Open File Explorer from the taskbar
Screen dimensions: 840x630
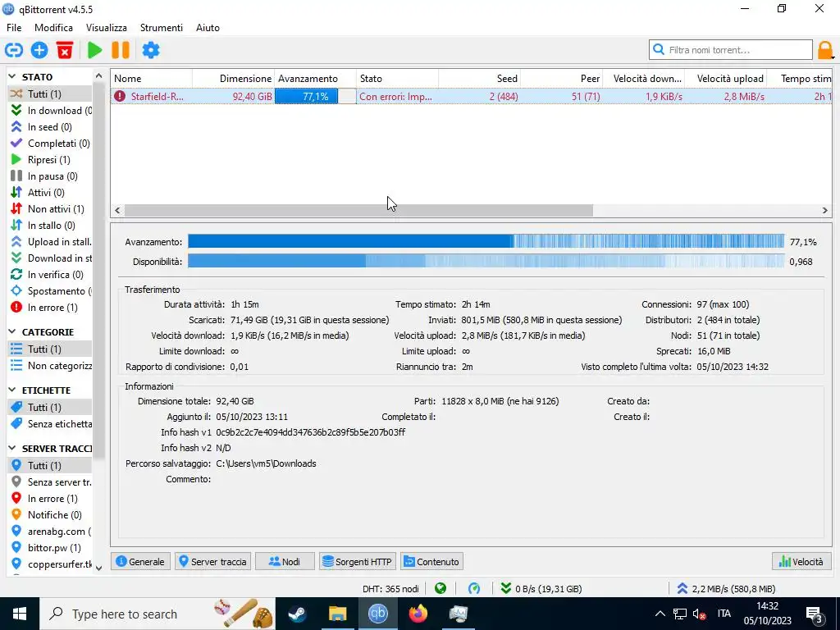tap(337, 614)
